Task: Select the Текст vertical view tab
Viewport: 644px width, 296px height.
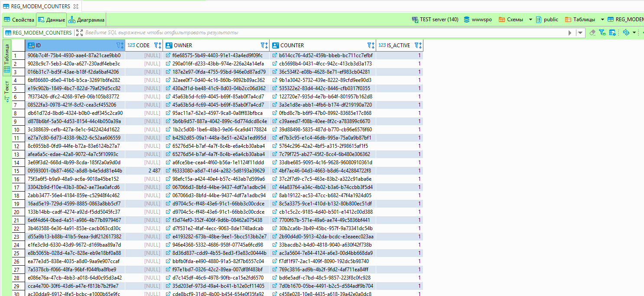Action: pos(7,91)
